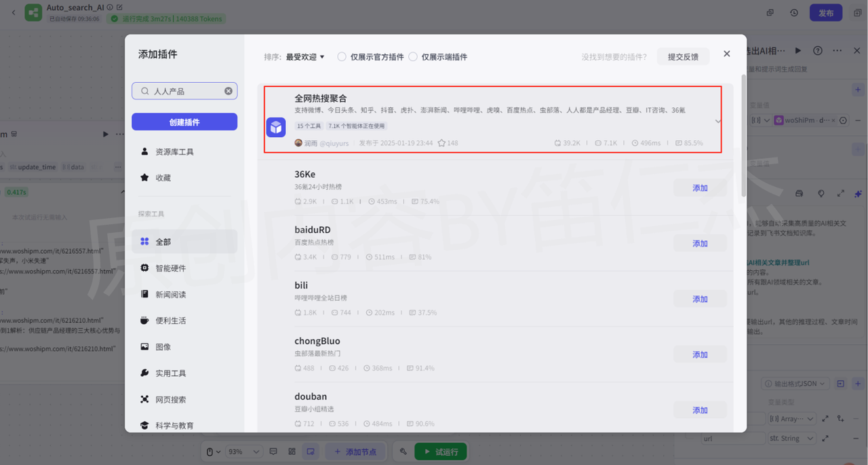Click the grid layout icon in bottom toolbar
This screenshot has width=868, height=465.
[x=292, y=451]
